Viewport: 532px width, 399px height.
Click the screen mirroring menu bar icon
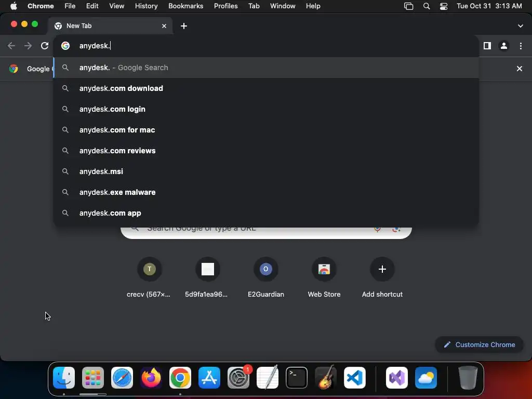click(x=408, y=6)
